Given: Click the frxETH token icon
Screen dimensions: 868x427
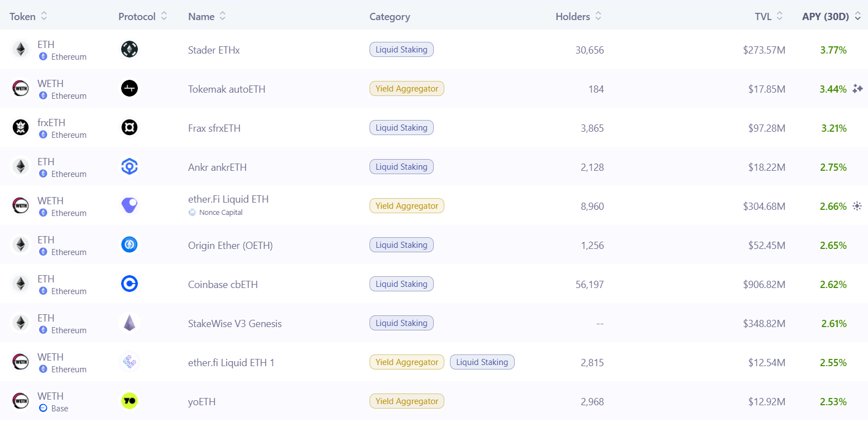Looking at the screenshot, I should 21,128.
